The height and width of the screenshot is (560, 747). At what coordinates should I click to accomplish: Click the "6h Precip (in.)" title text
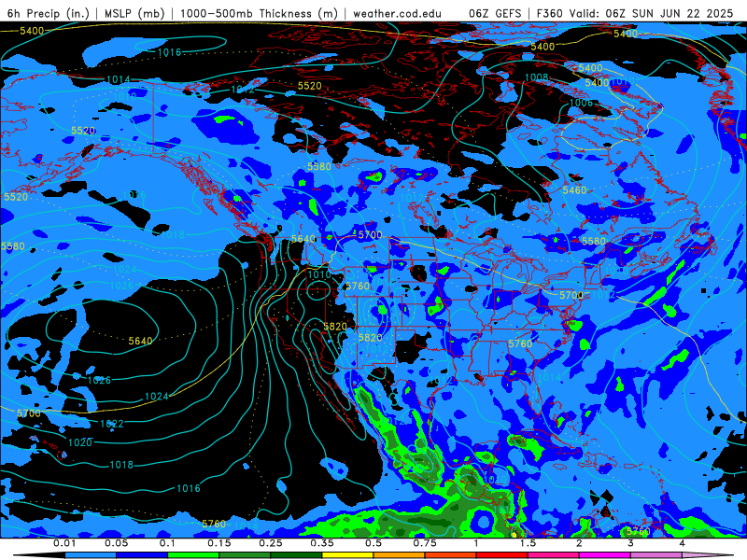[49, 13]
